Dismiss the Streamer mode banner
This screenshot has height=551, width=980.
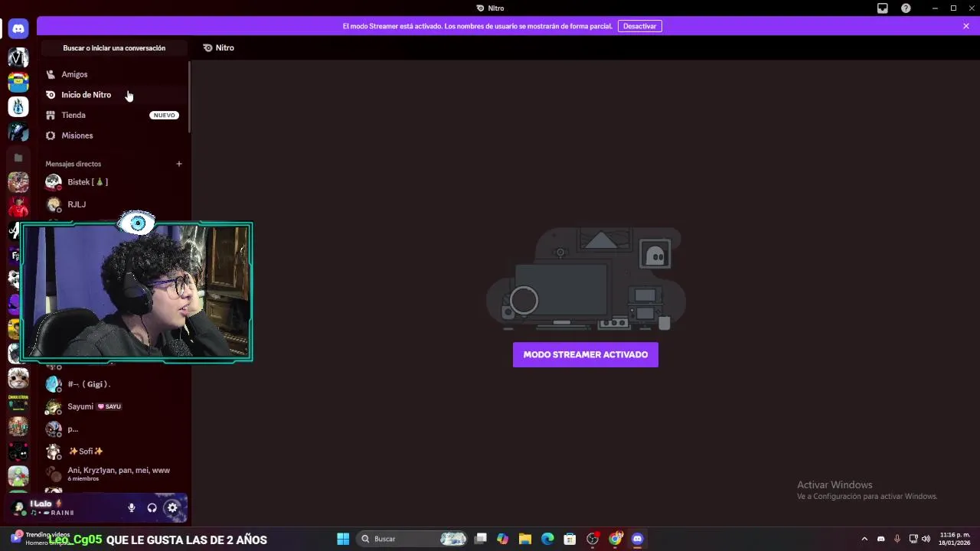pos(966,26)
